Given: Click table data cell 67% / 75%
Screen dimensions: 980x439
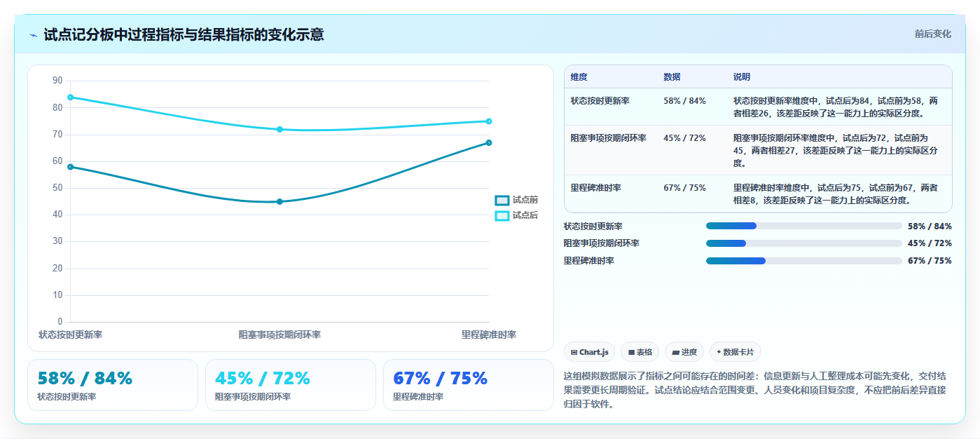Looking at the screenshot, I should click(684, 188).
